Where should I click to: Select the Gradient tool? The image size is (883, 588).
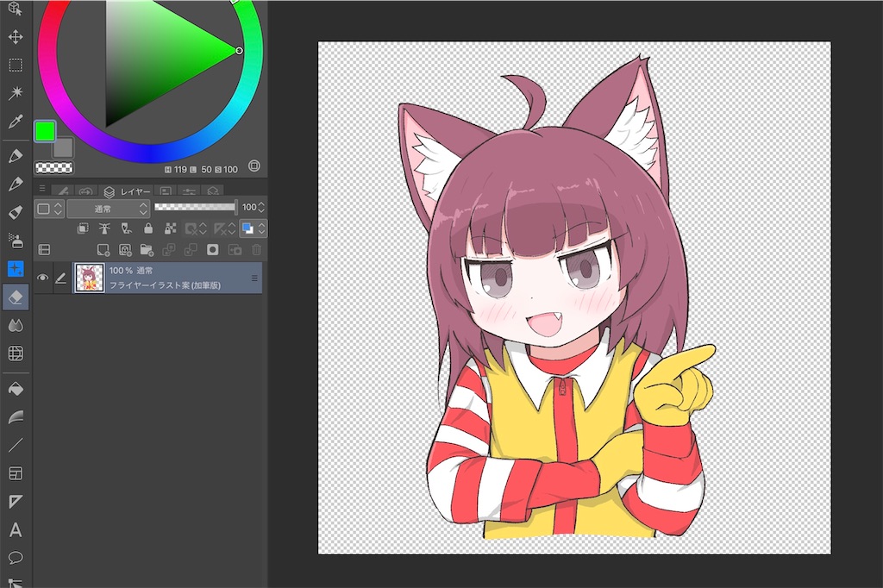pos(16,416)
